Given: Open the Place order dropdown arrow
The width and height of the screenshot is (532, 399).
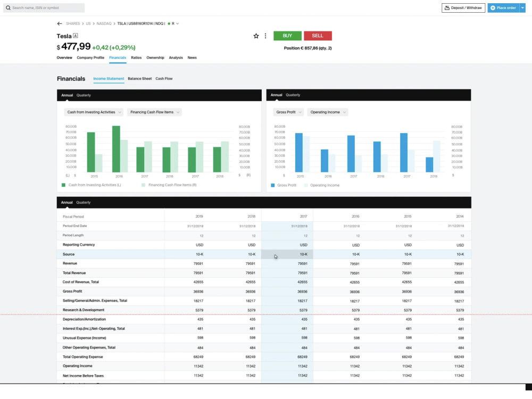Looking at the screenshot, I should [x=522, y=8].
